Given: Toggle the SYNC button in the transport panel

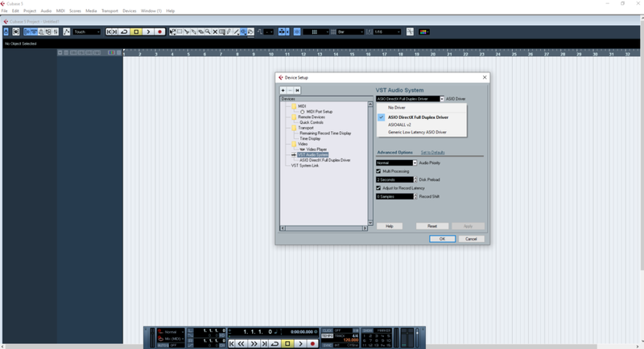Looking at the screenshot, I should pos(328,345).
